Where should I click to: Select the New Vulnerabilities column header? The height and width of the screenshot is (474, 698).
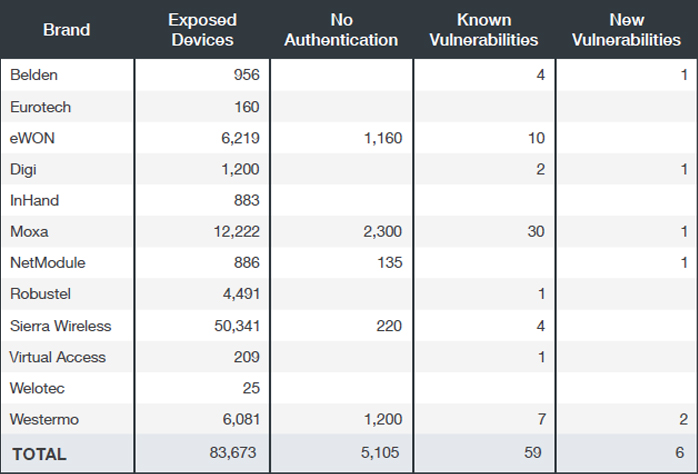[626, 30]
